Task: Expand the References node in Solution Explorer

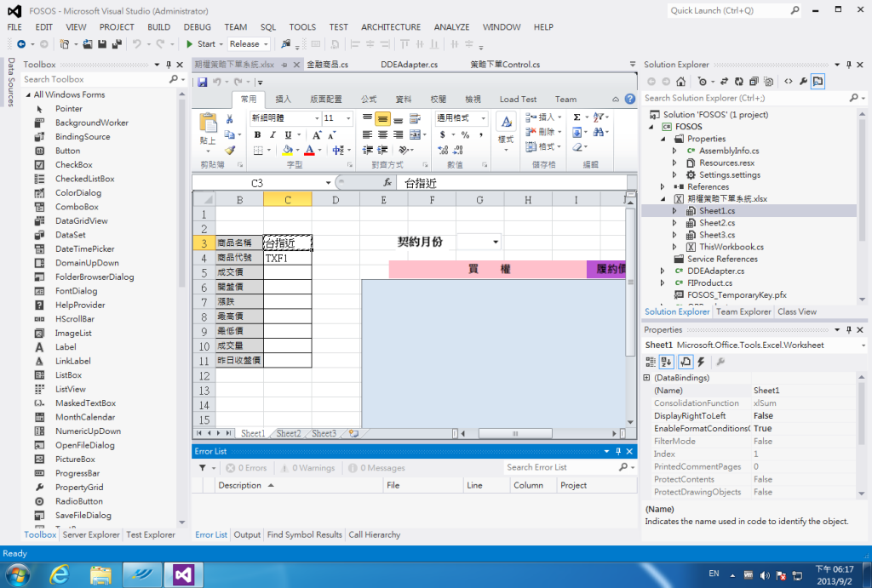Action: (x=663, y=186)
